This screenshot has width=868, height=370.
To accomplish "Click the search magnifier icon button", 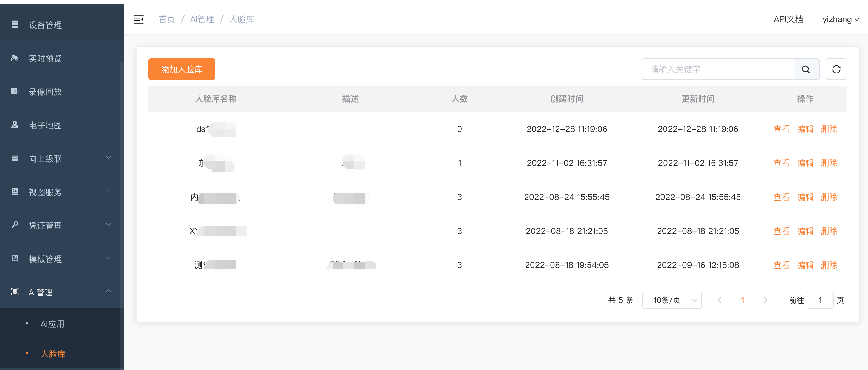I will tap(806, 69).
